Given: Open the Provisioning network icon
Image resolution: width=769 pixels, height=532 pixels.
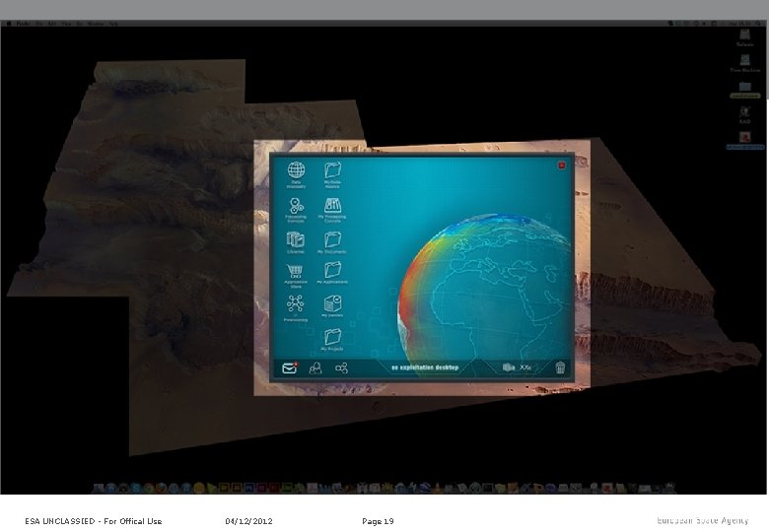Looking at the screenshot, I should [295, 303].
